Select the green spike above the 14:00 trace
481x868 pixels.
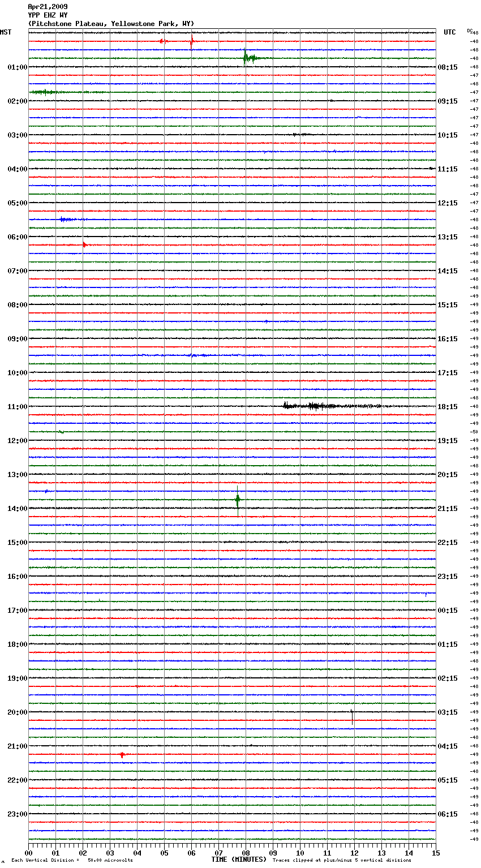tap(238, 500)
